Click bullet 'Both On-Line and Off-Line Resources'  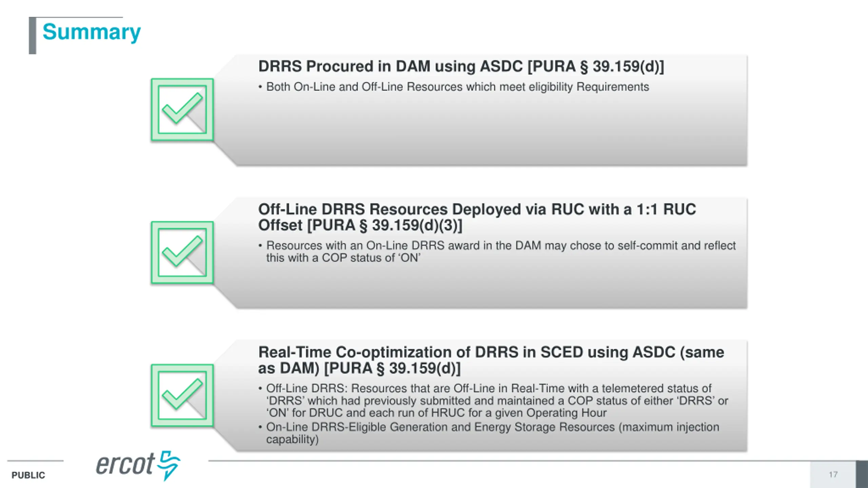click(454, 87)
